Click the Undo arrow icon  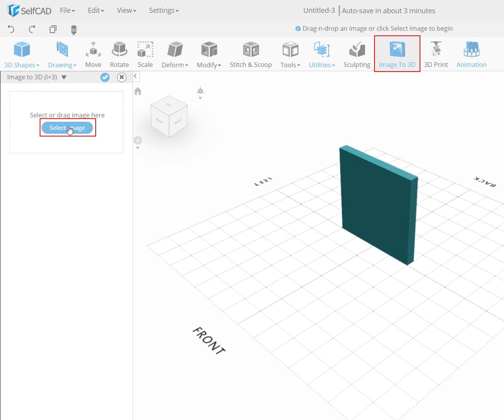(x=11, y=29)
